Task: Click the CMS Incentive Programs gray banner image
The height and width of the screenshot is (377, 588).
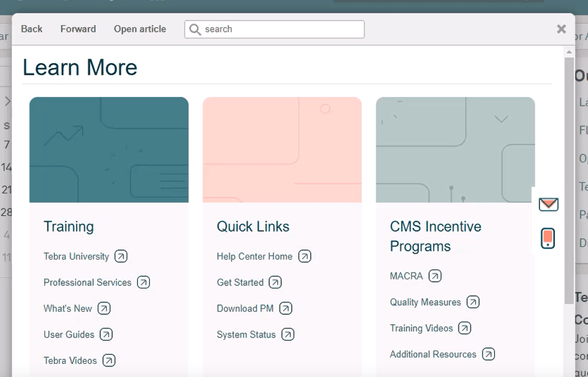Action: (455, 150)
